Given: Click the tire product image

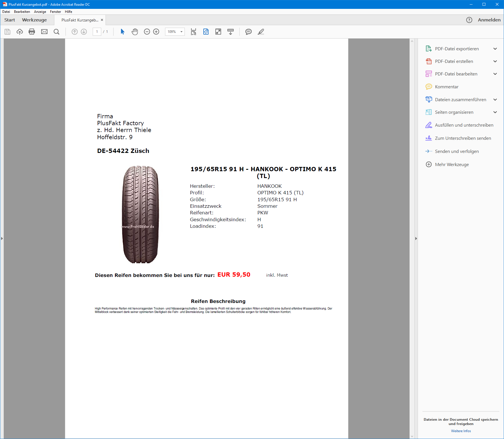Looking at the screenshot, I should click(x=140, y=214).
